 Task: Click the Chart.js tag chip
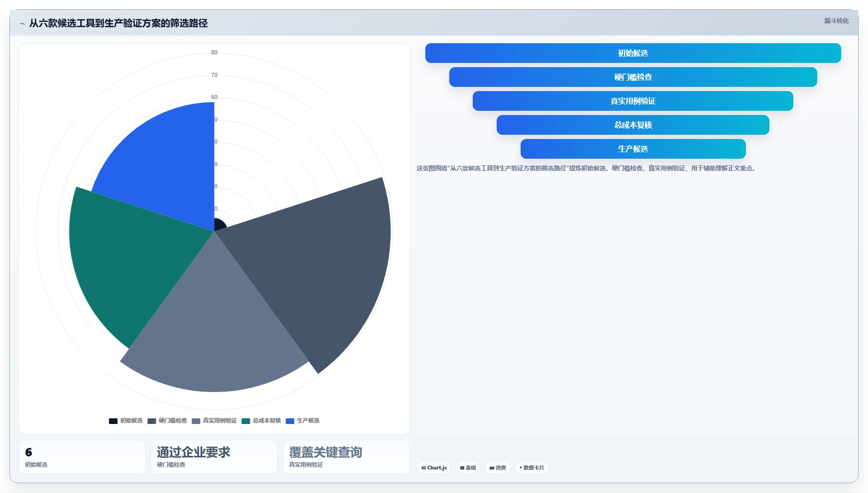(434, 468)
